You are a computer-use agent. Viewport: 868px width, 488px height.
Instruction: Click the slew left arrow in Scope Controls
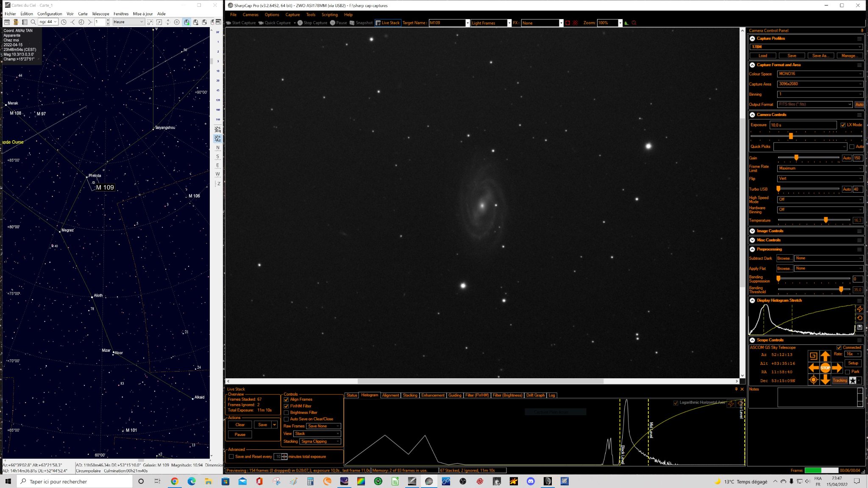(813, 368)
